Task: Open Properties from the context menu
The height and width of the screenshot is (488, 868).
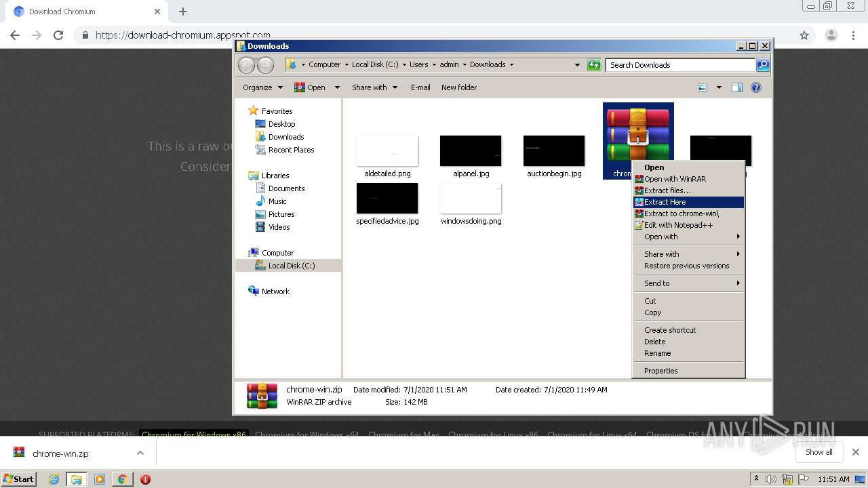Action: click(688, 371)
